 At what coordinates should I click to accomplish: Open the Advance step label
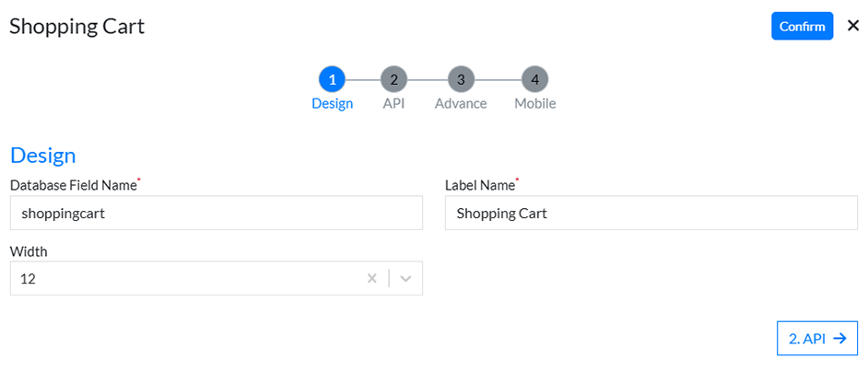461,104
